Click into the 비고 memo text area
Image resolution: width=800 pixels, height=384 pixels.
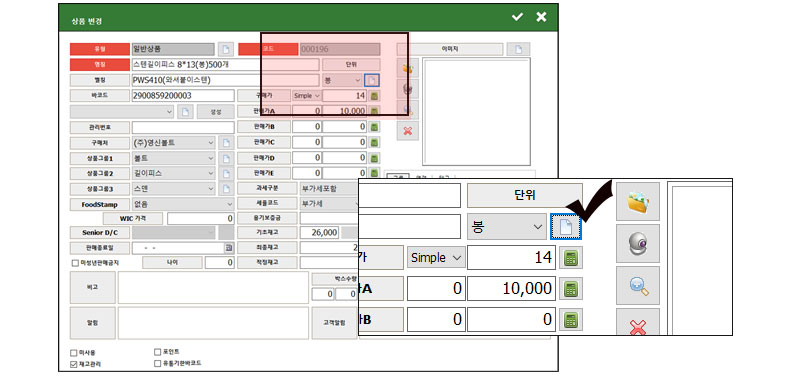[213, 287]
